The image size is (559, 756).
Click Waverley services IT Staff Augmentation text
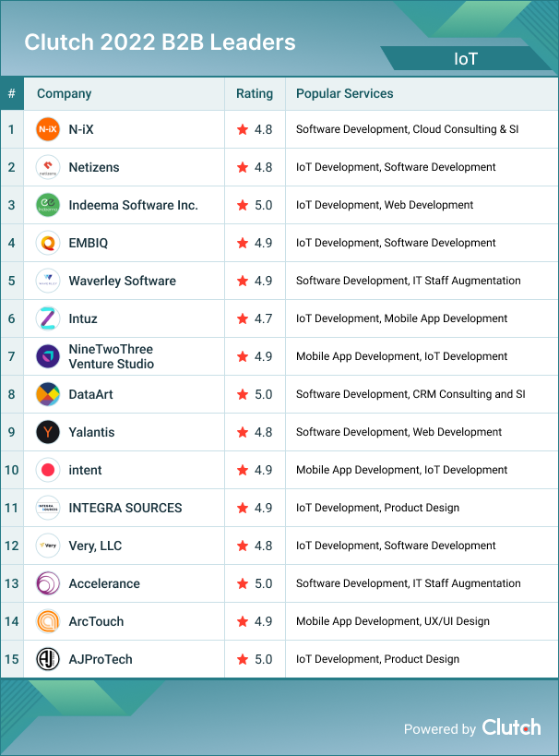click(467, 281)
